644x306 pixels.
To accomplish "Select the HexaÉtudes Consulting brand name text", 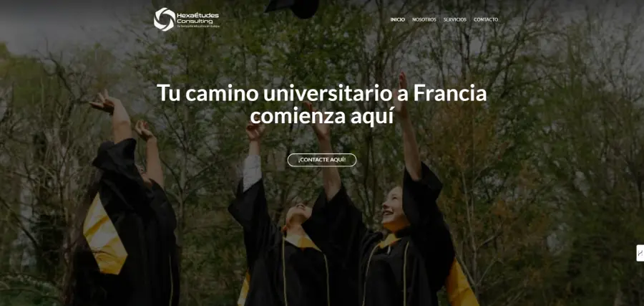I will click(x=198, y=18).
